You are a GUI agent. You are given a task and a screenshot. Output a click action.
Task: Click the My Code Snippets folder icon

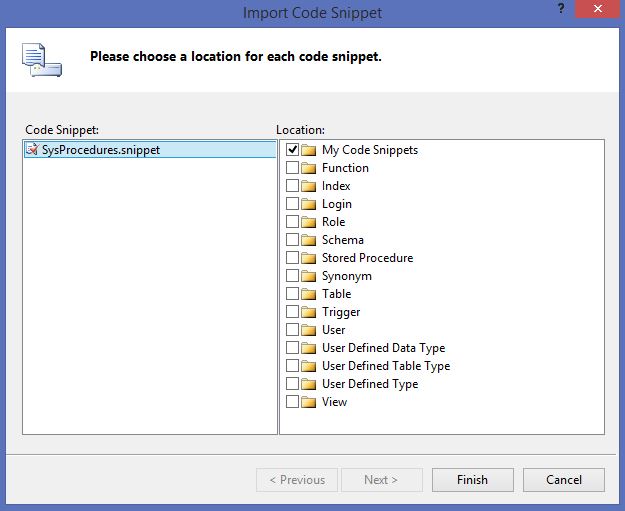click(x=309, y=150)
